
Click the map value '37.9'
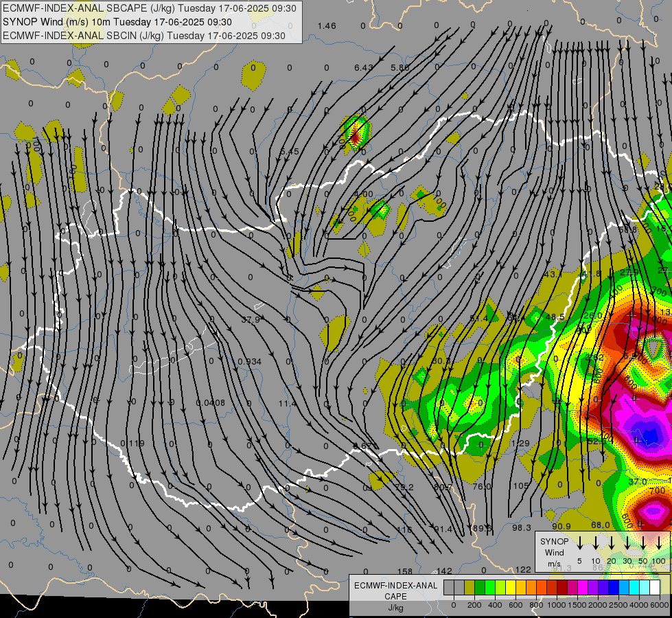[x=251, y=319]
